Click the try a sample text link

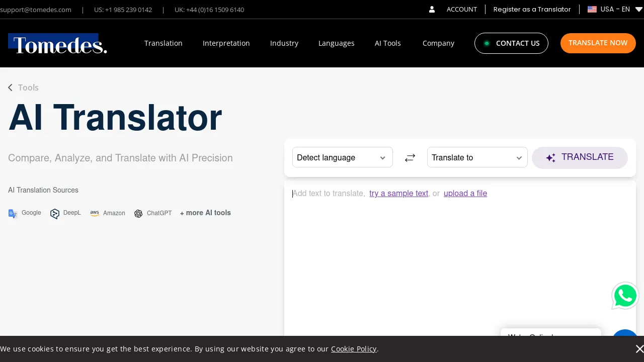click(x=398, y=194)
